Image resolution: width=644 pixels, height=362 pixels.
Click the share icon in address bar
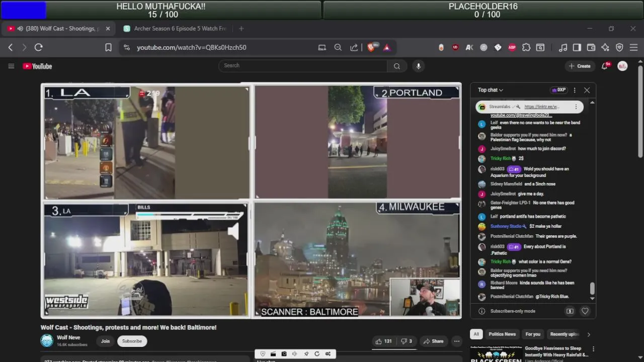click(x=354, y=47)
